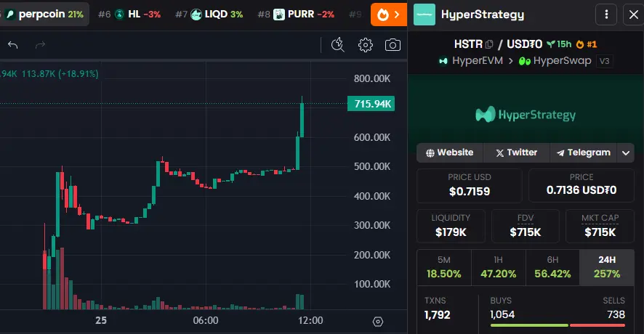644x334 pixels.
Task: Click the HyperStrategy banner image
Action: (526, 115)
